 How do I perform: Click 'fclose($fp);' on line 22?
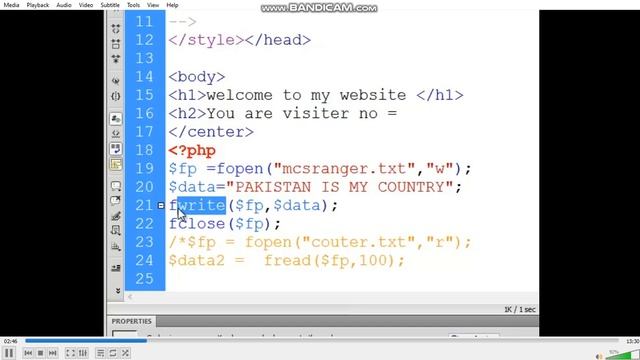point(225,224)
